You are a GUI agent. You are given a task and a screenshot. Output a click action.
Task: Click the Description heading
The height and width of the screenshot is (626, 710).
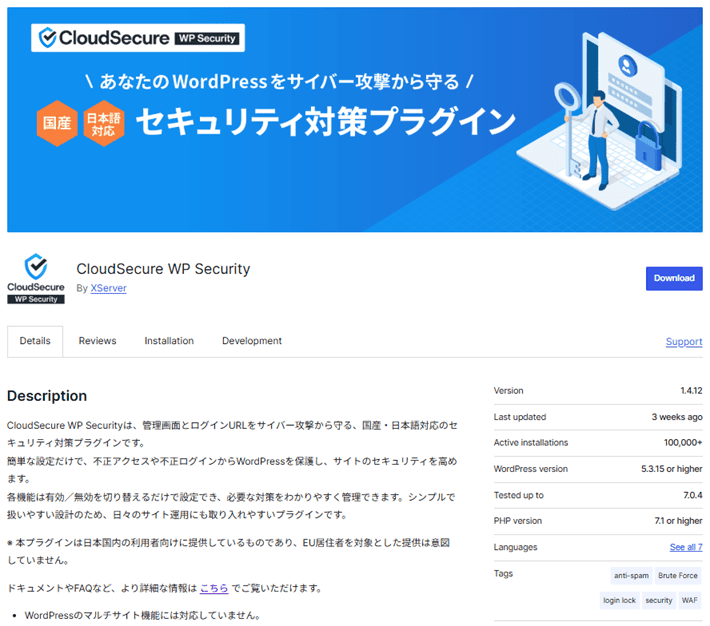(47, 396)
